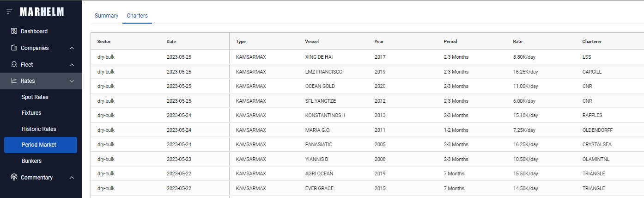Image resolution: width=644 pixels, height=198 pixels.
Task: Open dry-bulk link in LMZ FRANCISCO row
Action: tap(106, 72)
